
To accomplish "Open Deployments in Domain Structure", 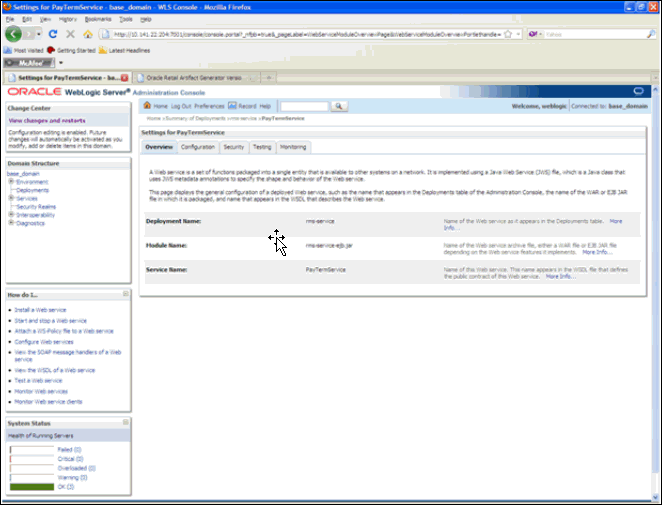I will [33, 190].
